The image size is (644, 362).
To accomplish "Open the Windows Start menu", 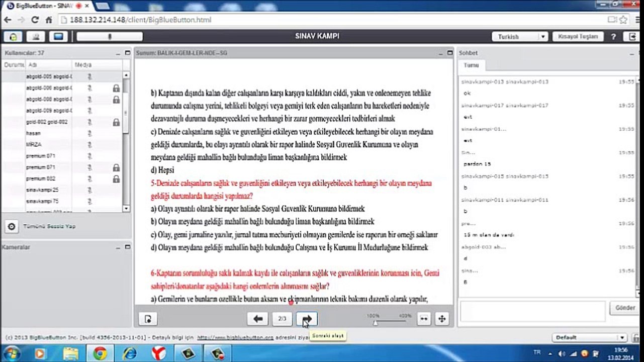I will click(12, 353).
